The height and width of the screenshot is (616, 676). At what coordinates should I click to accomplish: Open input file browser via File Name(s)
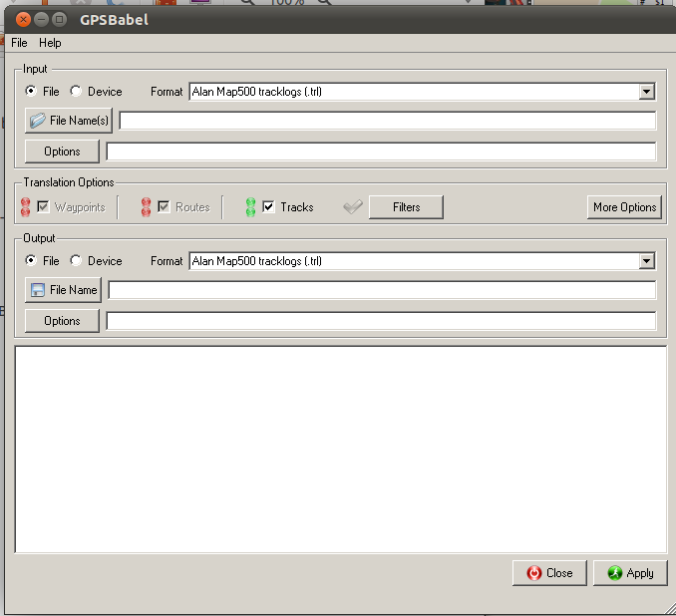(68, 121)
